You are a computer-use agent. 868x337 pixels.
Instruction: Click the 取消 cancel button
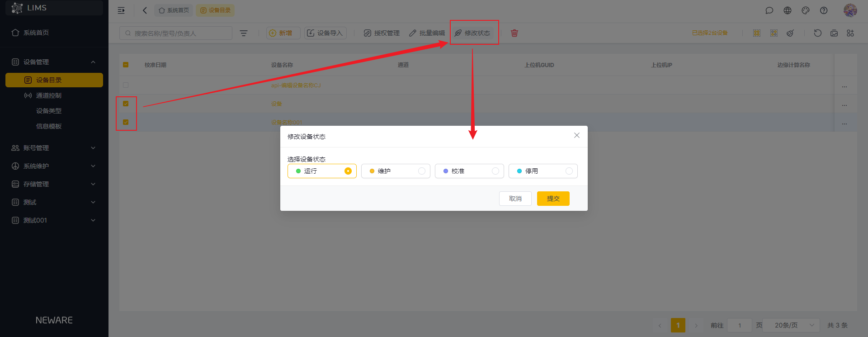click(x=515, y=199)
